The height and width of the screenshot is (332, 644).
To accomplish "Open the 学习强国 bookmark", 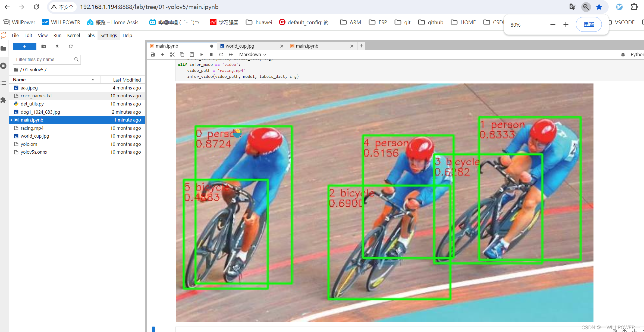I will click(224, 22).
